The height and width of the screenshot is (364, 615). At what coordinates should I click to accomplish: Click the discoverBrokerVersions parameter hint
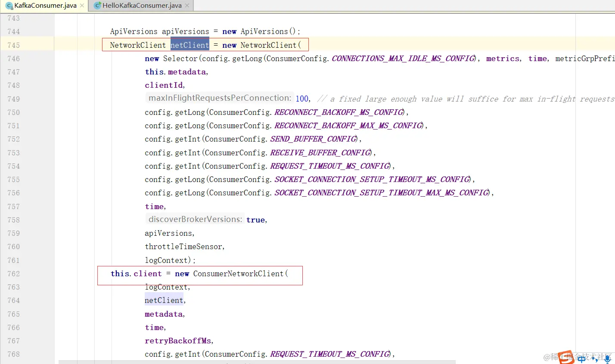pyautogui.click(x=195, y=219)
